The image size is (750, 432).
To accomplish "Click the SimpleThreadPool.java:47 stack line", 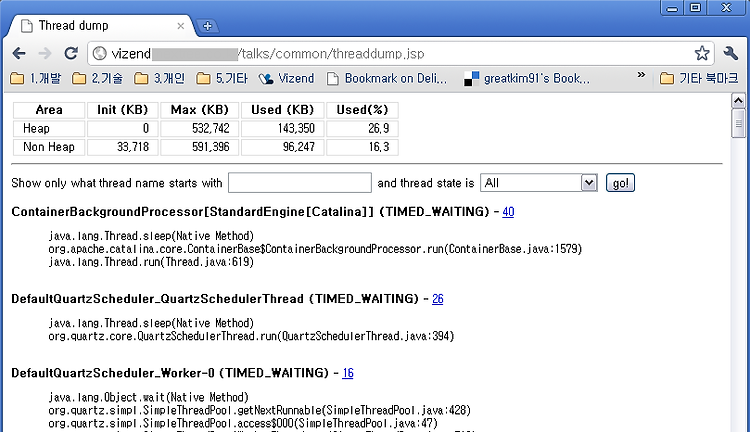I will point(243,423).
